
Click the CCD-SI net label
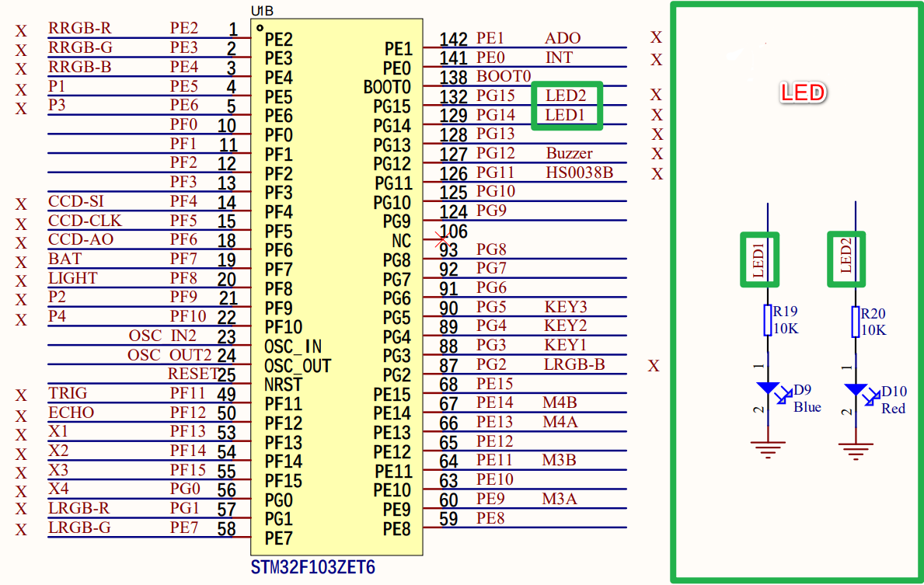(76, 201)
